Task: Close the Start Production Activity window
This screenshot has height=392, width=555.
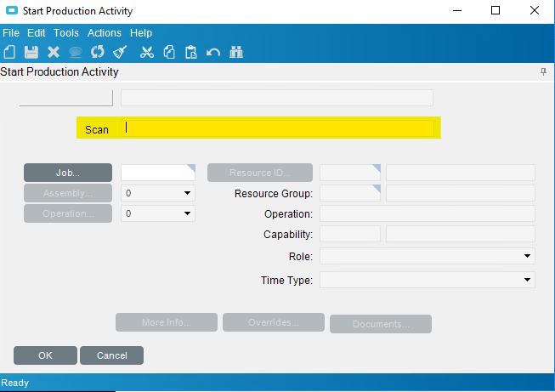Action: tap(535, 10)
